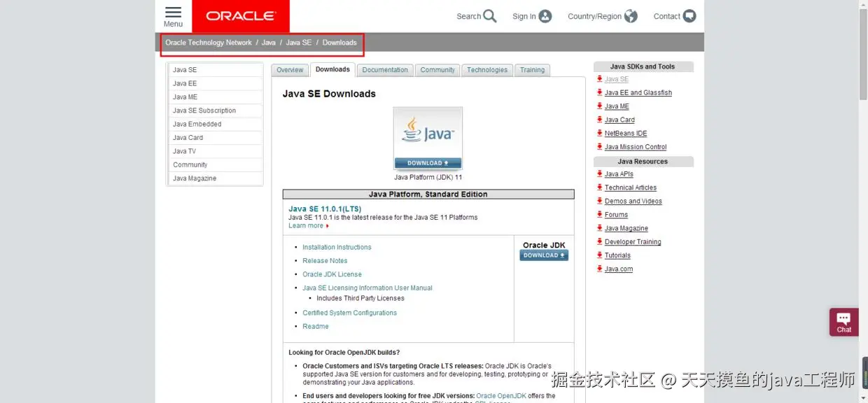Switch to the Community tab
868x403 pixels.
tap(437, 70)
